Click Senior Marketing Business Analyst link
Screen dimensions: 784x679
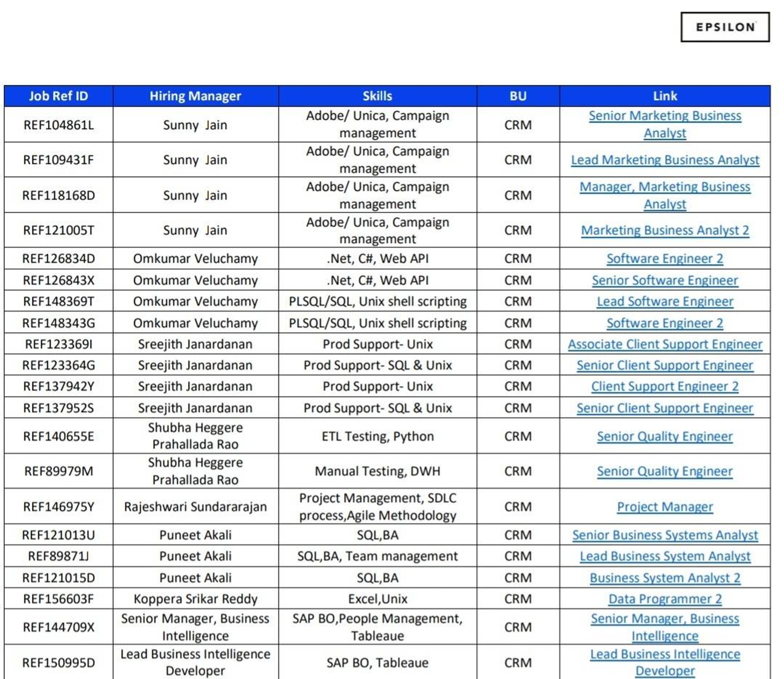coord(665,116)
